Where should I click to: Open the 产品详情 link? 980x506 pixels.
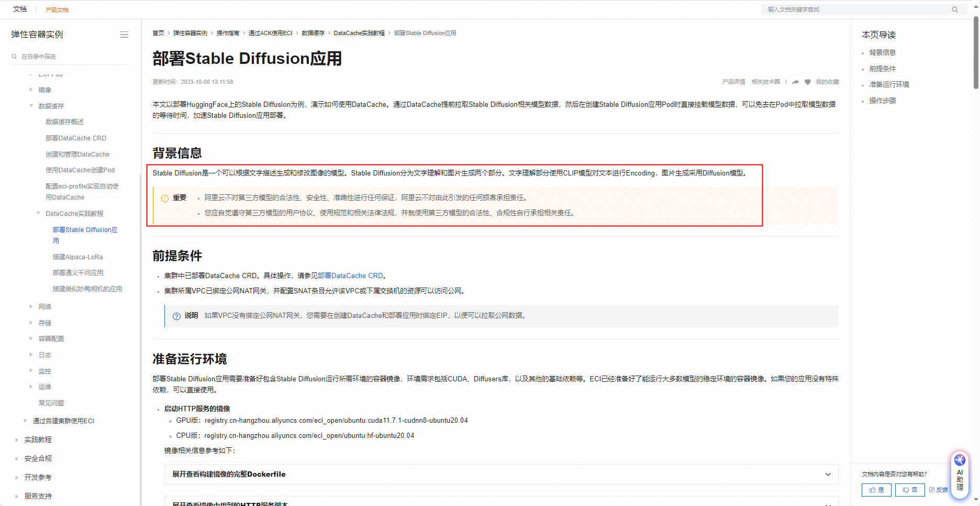(x=733, y=82)
